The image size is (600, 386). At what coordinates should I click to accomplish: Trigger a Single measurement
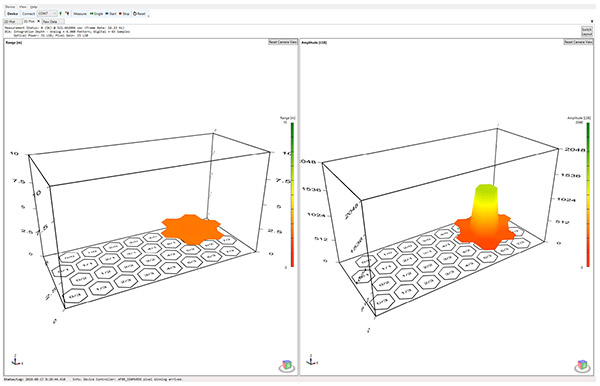click(96, 14)
